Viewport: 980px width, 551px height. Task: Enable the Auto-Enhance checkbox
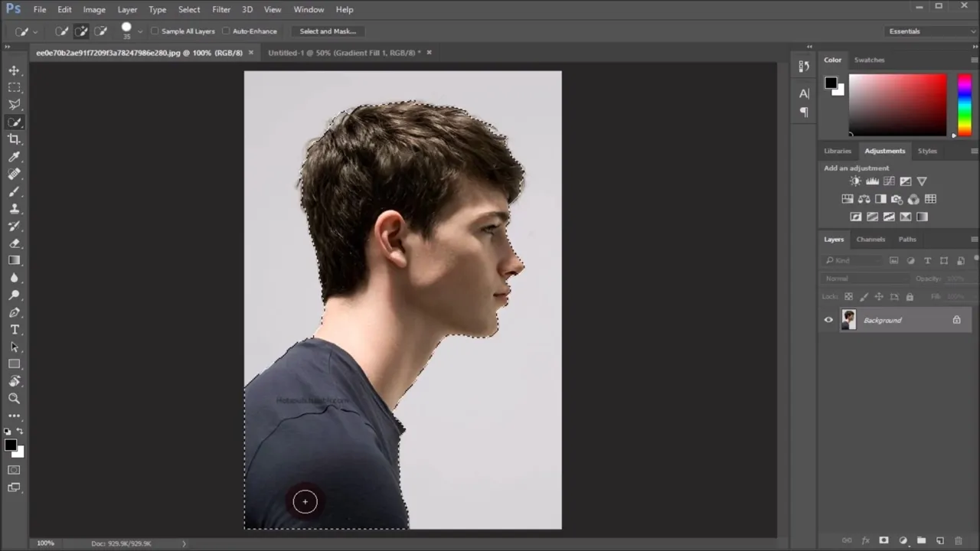tap(226, 31)
